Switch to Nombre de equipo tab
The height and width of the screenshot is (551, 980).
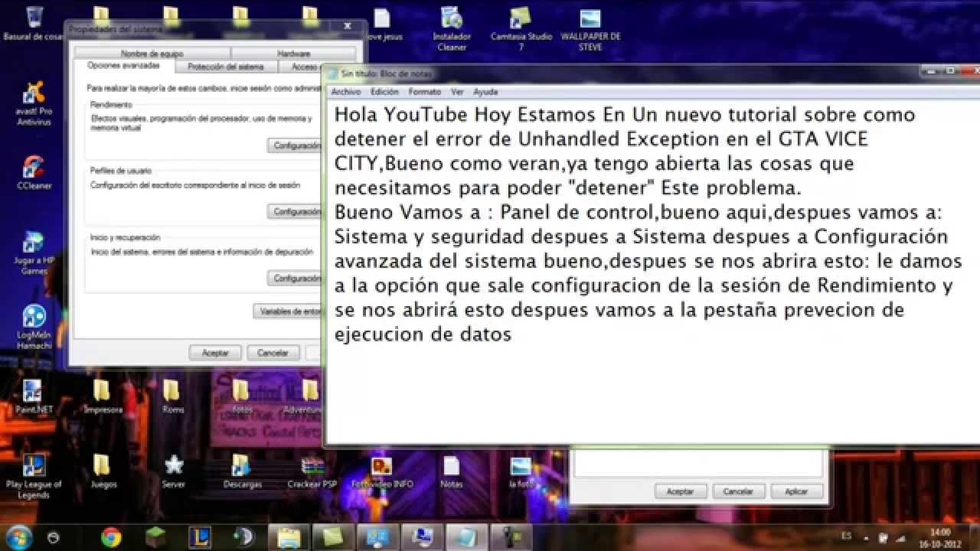(152, 54)
